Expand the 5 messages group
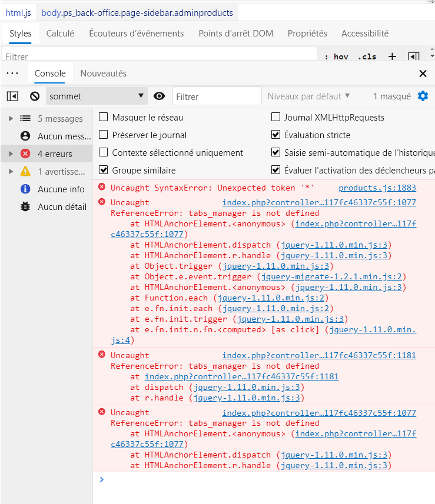The image size is (435, 504). coord(11,119)
